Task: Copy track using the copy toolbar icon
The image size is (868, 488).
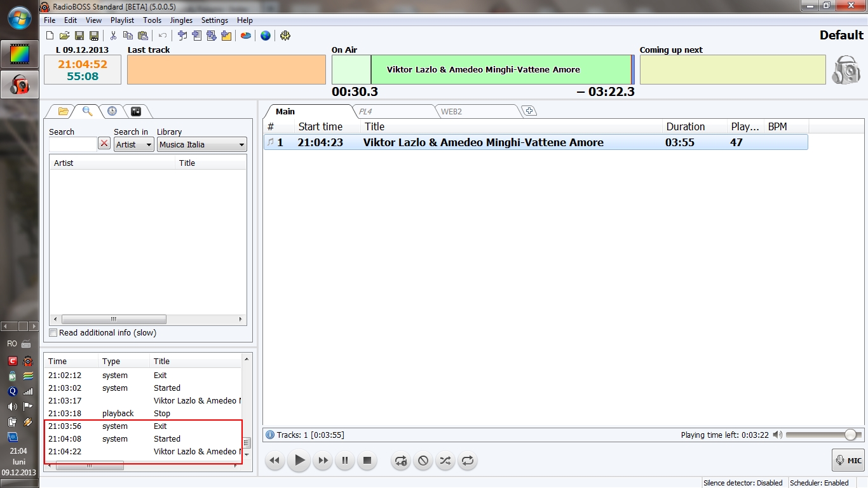Action: pyautogui.click(x=128, y=36)
